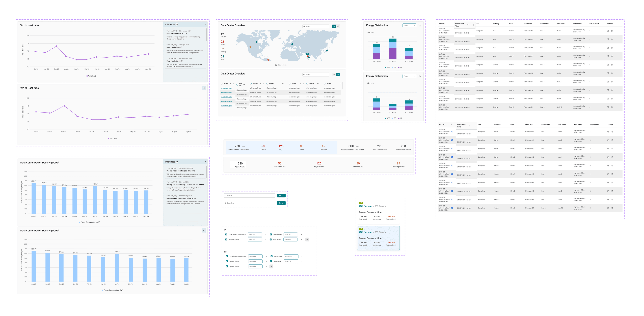Click info icon on Rack 5 row's Node ID
644x316 pixels.
coord(452,165)
